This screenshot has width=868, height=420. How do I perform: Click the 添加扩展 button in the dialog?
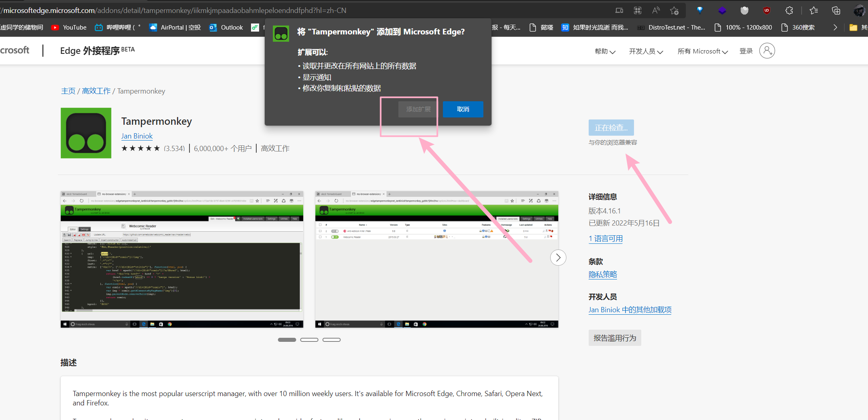pyautogui.click(x=418, y=109)
